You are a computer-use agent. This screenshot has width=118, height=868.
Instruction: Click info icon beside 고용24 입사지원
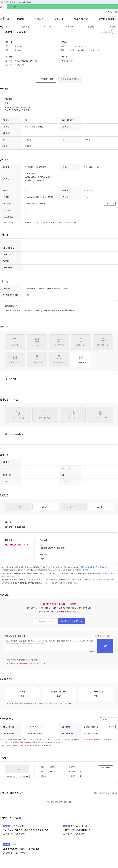(103, 691)
